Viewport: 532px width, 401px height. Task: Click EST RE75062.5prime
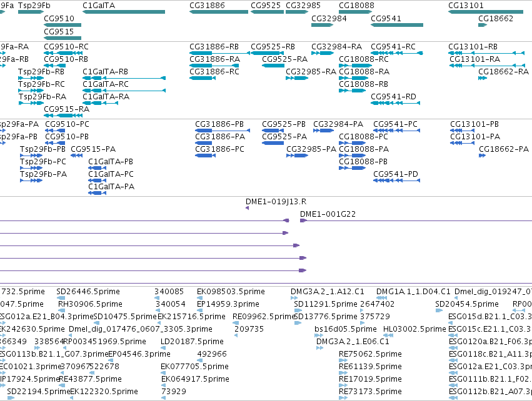coord(343,360)
